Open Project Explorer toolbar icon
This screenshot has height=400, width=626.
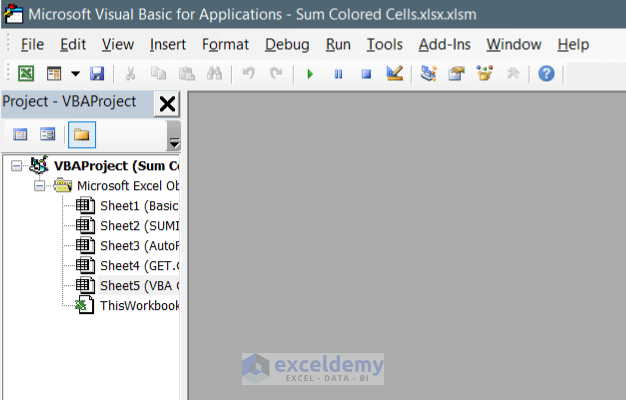pyautogui.click(x=428, y=73)
